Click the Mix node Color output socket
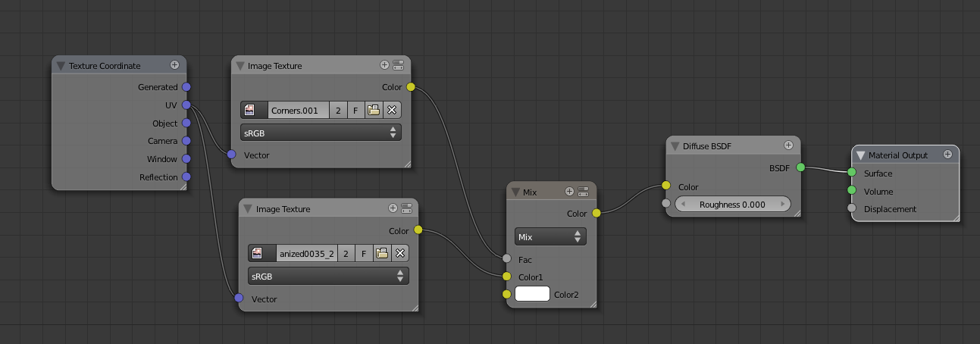Image resolution: width=980 pixels, height=344 pixels. click(x=596, y=214)
